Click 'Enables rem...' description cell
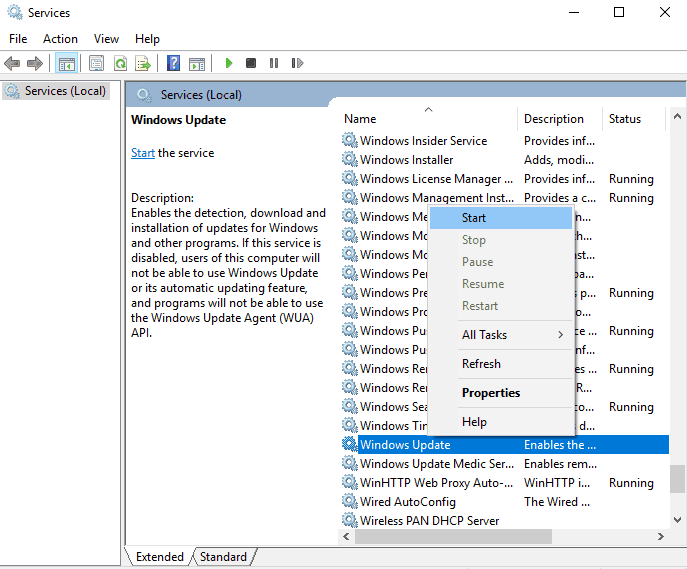The image size is (687, 569). (x=560, y=463)
